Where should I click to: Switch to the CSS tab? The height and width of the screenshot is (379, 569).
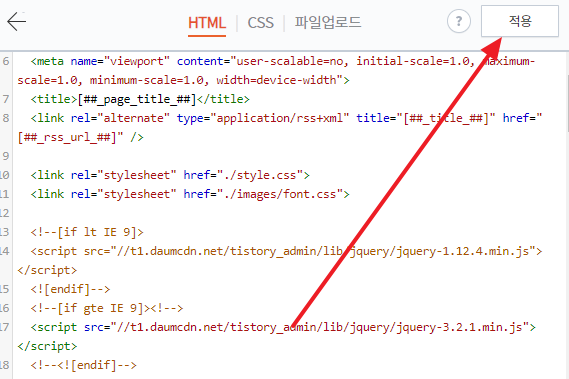(260, 23)
